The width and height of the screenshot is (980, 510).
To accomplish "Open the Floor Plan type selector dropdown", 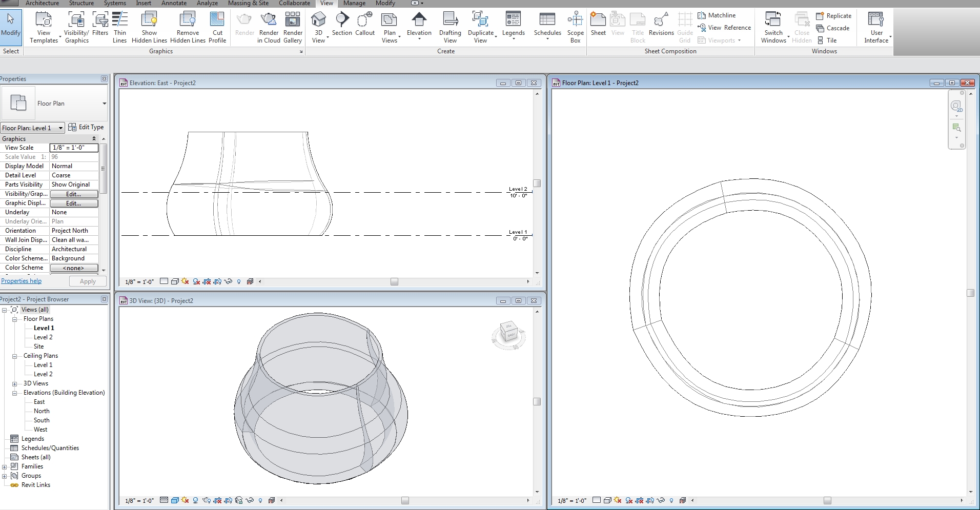I will (x=104, y=104).
